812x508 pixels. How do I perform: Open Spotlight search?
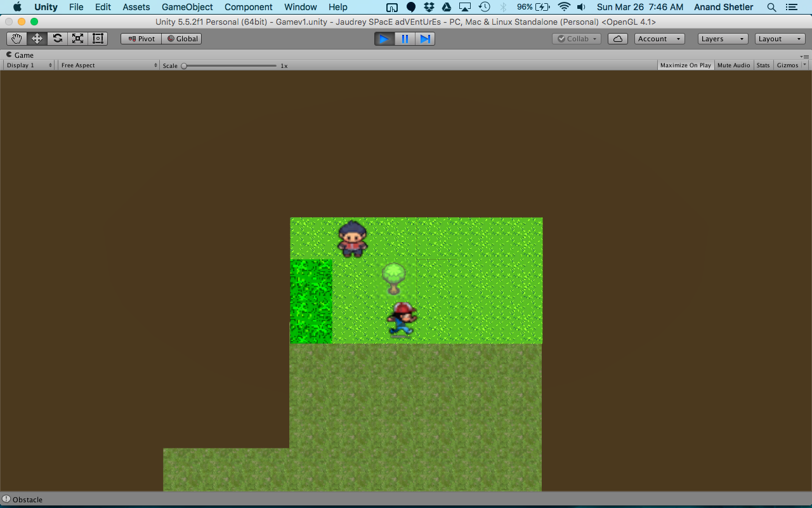pyautogui.click(x=771, y=7)
